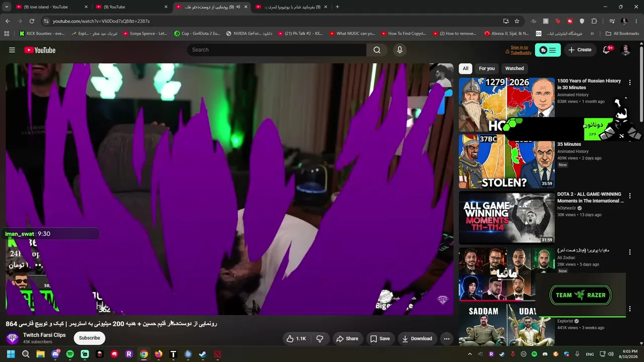The height and width of the screenshot is (362, 644).
Task: Bookmark this page with the star
Action: pos(517,21)
